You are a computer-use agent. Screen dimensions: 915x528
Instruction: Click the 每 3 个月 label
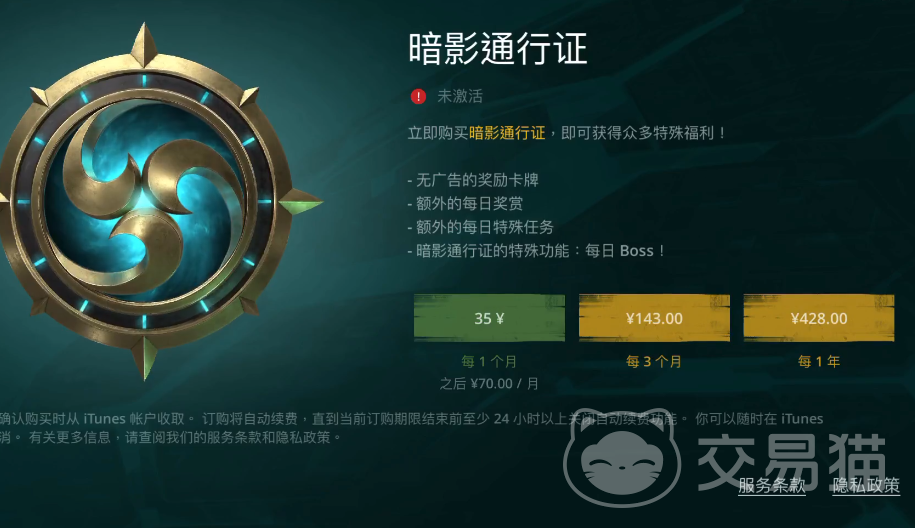(654, 362)
